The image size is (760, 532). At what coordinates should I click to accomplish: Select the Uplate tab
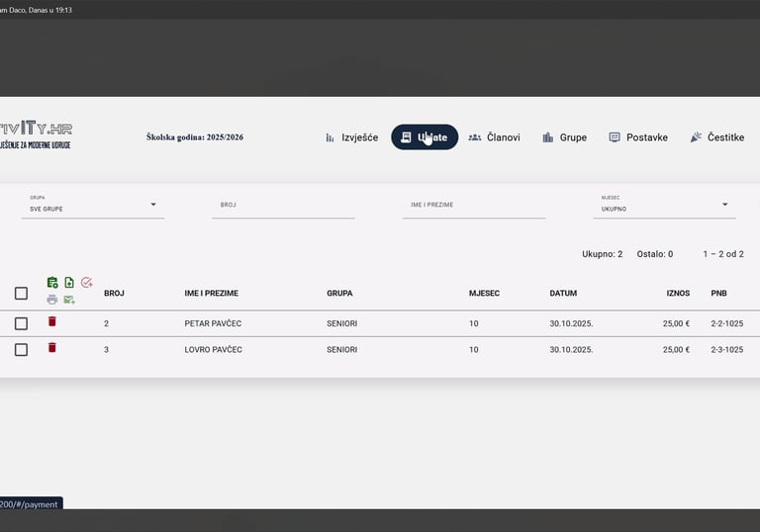tap(425, 137)
